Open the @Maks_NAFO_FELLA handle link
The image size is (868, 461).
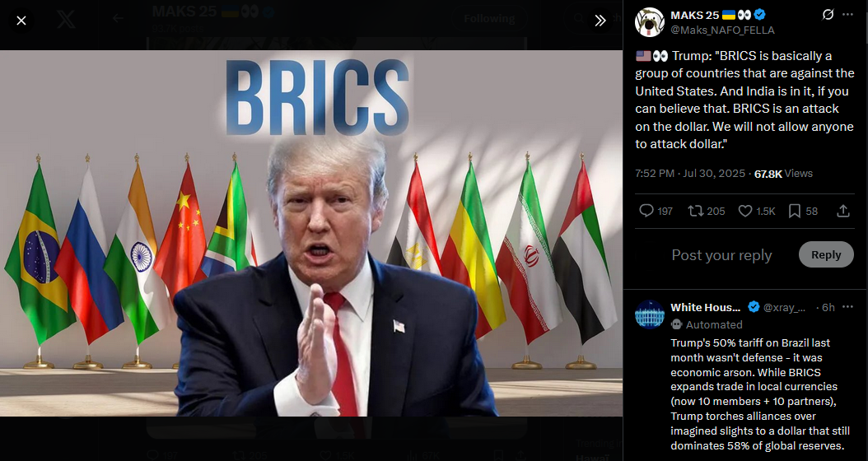722,30
